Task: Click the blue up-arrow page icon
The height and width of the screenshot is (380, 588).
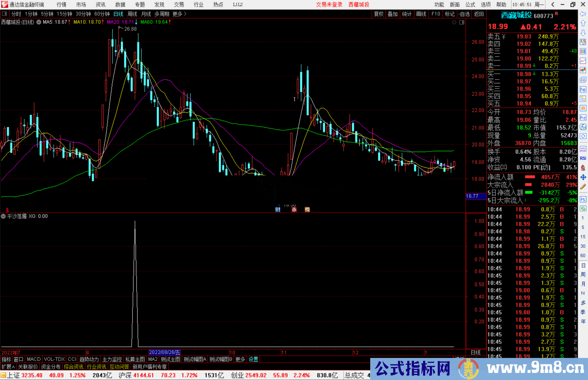Action: 583,22
